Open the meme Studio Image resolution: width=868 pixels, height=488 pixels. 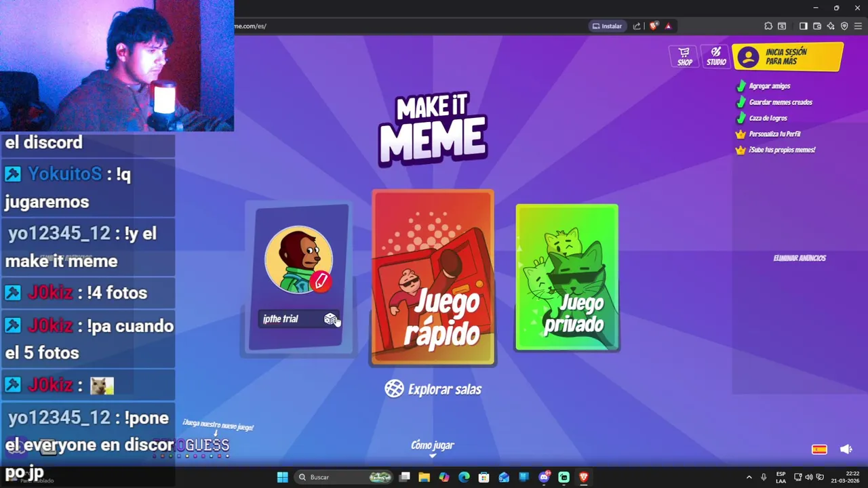pos(716,56)
